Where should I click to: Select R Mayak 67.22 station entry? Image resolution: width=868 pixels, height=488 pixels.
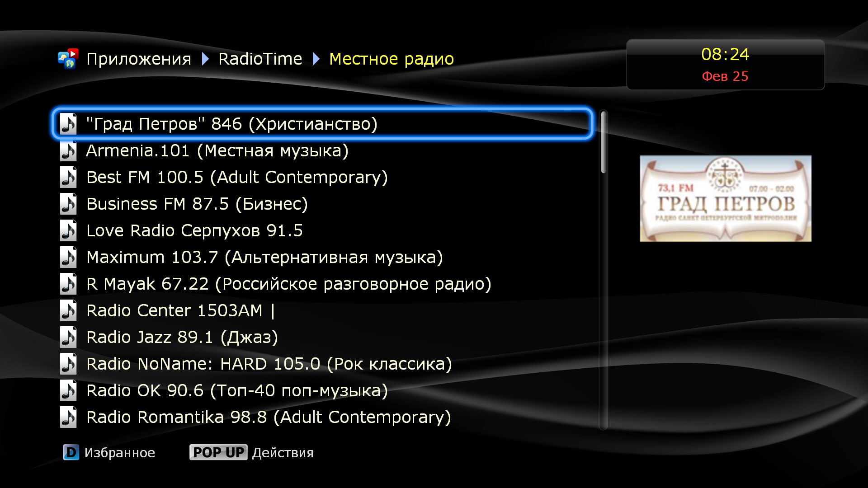(x=288, y=284)
